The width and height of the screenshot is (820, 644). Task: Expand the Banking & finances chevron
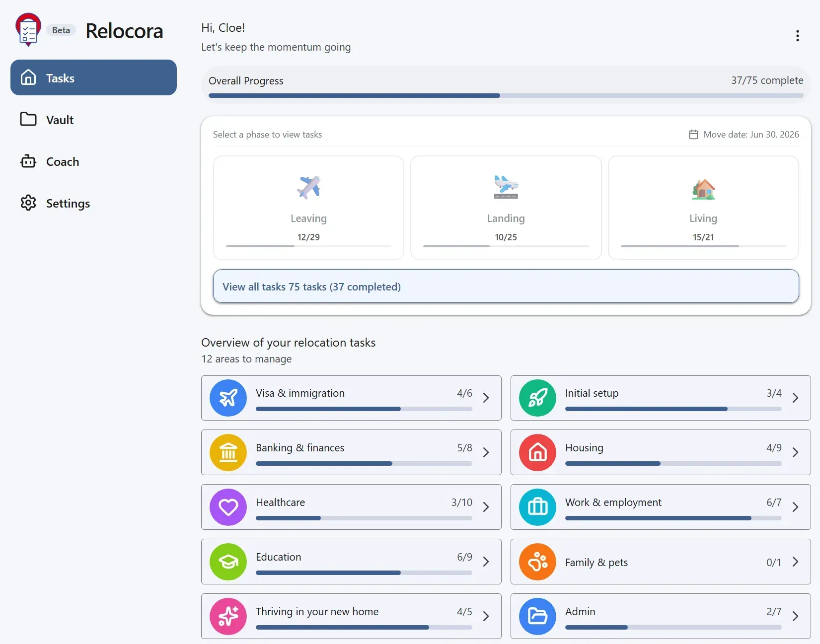[486, 452]
